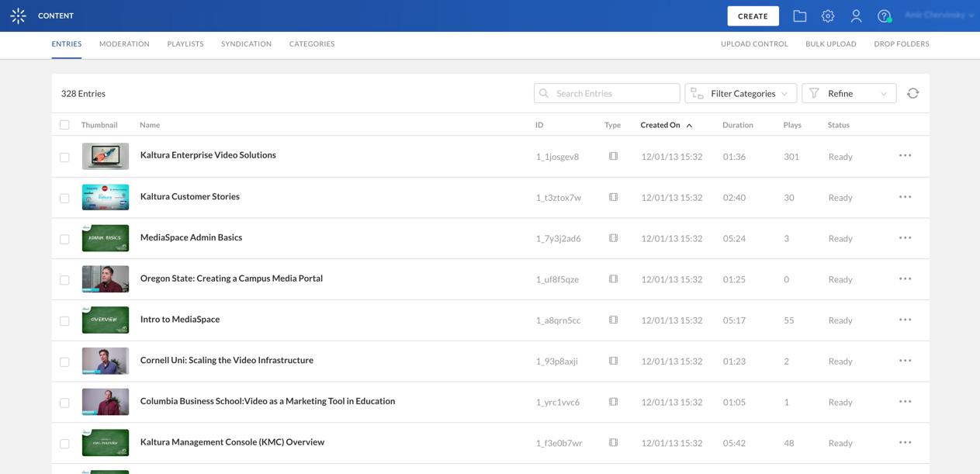Open the Refine filter dropdown

tap(849, 93)
